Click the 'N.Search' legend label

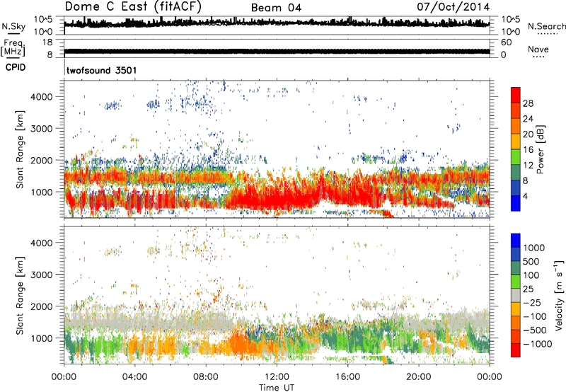pyautogui.click(x=546, y=26)
